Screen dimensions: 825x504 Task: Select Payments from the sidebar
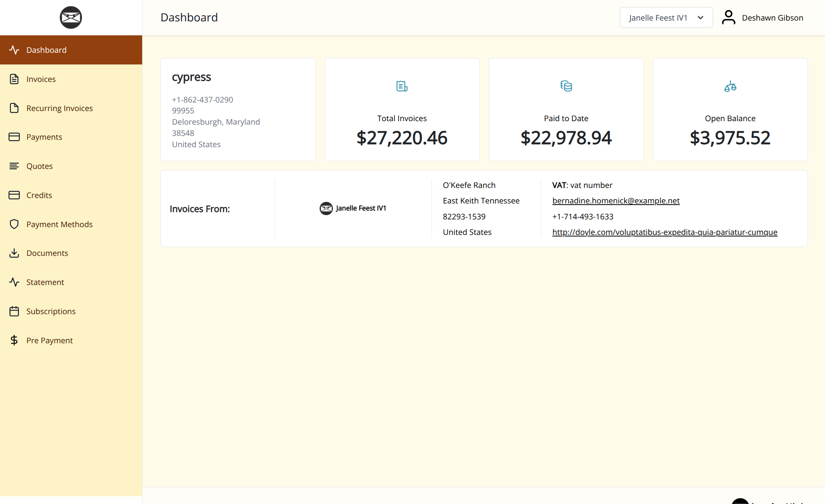click(71, 137)
